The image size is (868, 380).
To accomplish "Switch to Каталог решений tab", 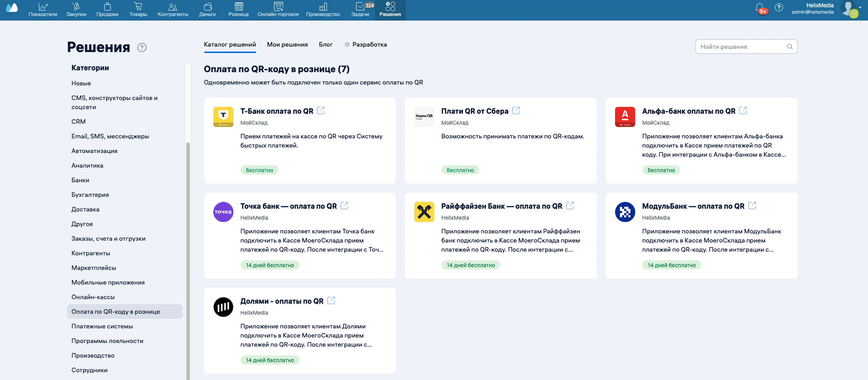I will [230, 44].
